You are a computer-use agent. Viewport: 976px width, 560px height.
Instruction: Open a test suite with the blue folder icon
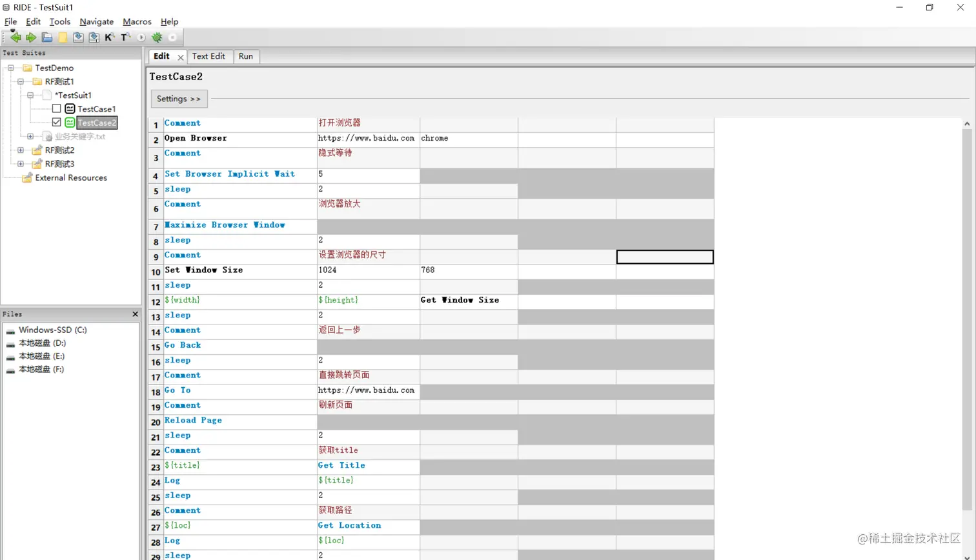pos(47,37)
